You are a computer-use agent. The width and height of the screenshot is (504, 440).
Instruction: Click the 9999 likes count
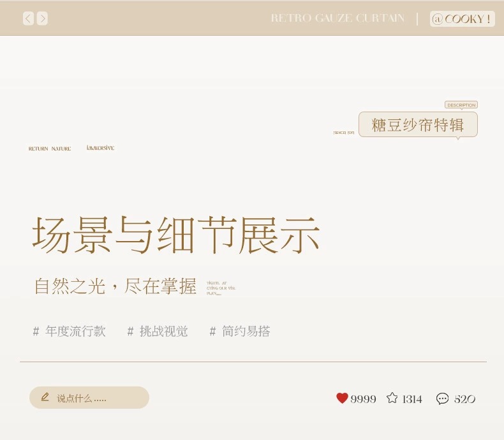(363, 399)
